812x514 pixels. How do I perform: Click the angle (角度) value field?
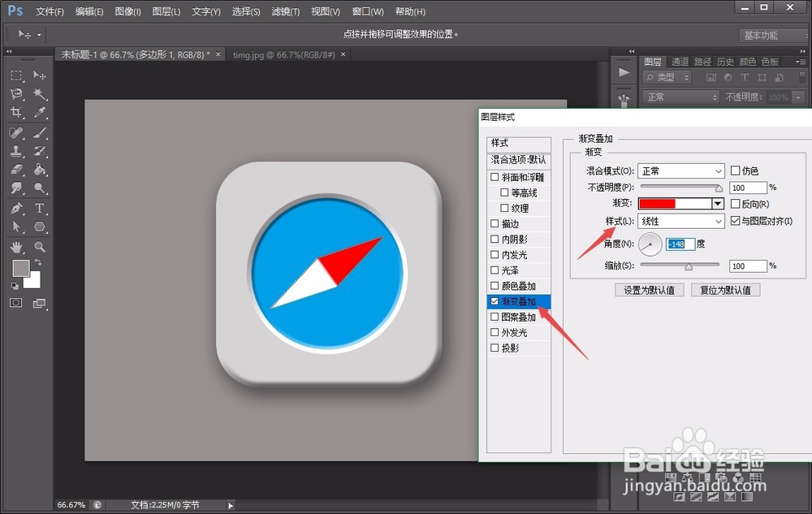pyautogui.click(x=680, y=244)
